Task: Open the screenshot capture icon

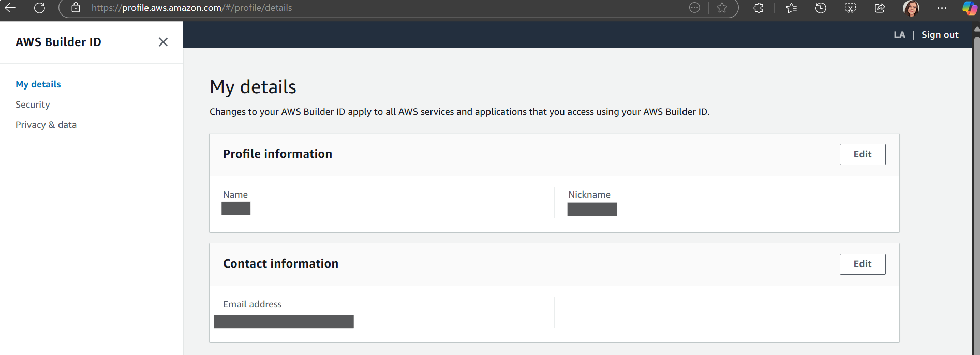Action: [850, 8]
